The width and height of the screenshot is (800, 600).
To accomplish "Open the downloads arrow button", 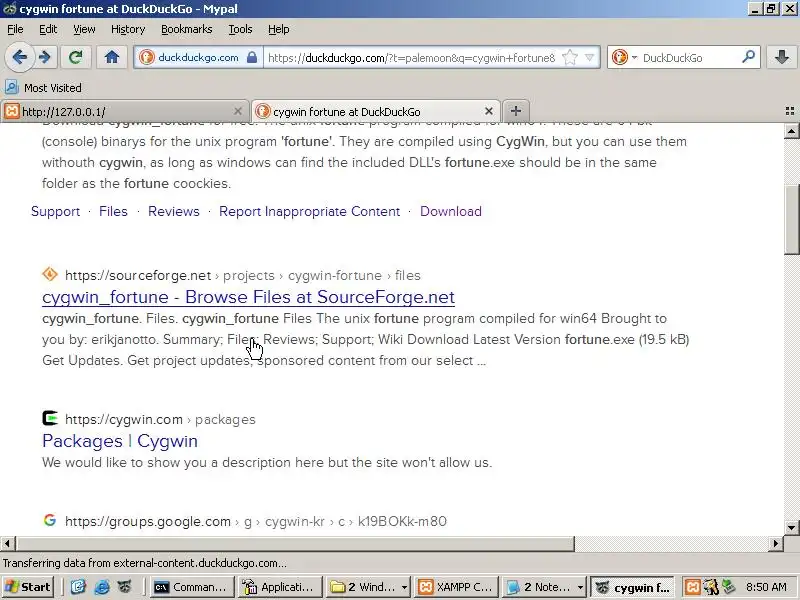I will point(782,57).
